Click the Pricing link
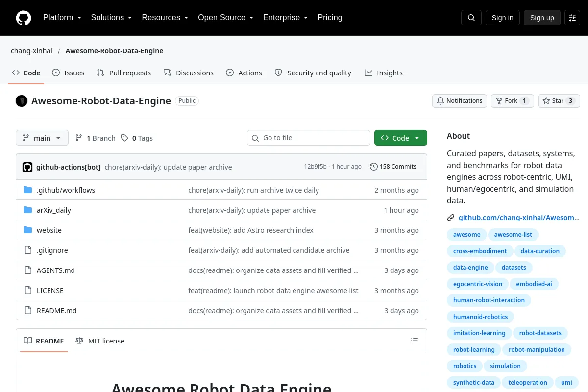Viewport: 588px width, 392px height. pyautogui.click(x=330, y=18)
